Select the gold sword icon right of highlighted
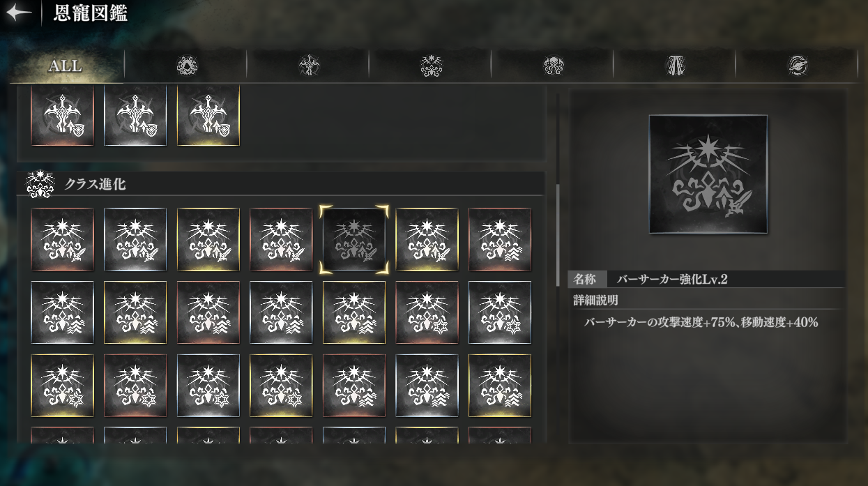The width and height of the screenshot is (868, 486). [427, 239]
